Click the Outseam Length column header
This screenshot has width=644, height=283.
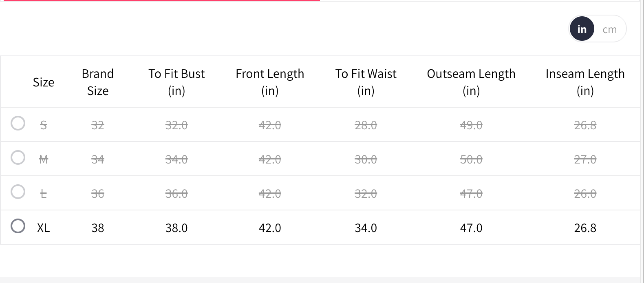pyautogui.click(x=471, y=82)
